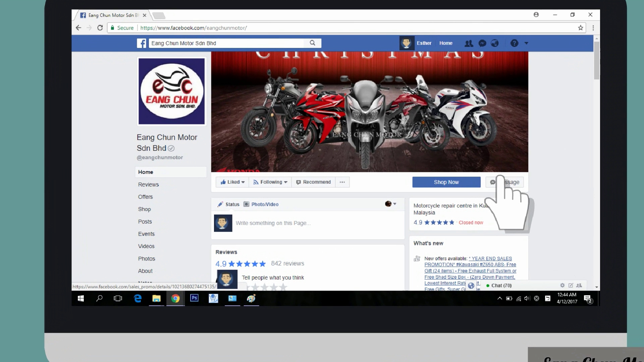Open About in page sidebar
Screen dimensions: 644x362
click(x=145, y=271)
